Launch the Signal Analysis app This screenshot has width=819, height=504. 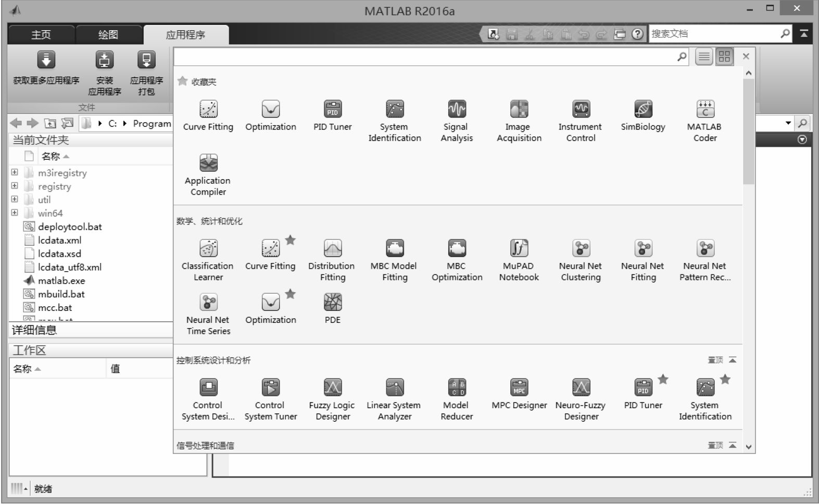(457, 121)
